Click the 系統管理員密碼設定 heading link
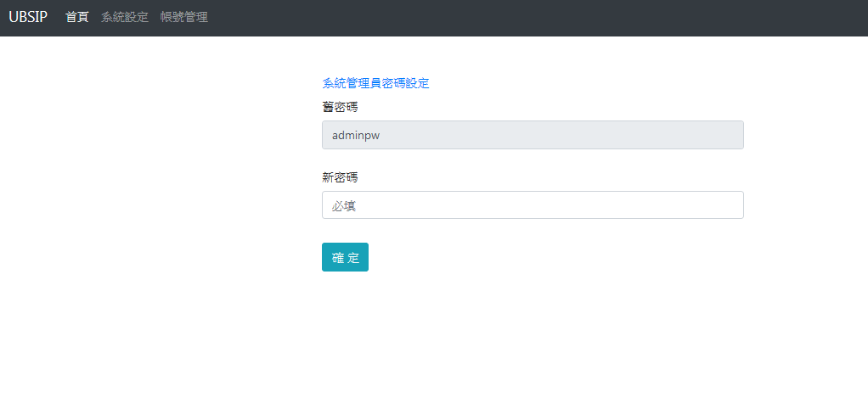Viewport: 868px width, 420px height. [375, 83]
